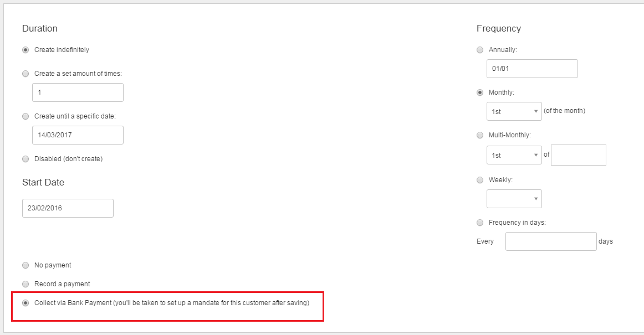The image size is (644, 335).
Task: Open the Monthly day-of-month dropdown
Action: (514, 111)
